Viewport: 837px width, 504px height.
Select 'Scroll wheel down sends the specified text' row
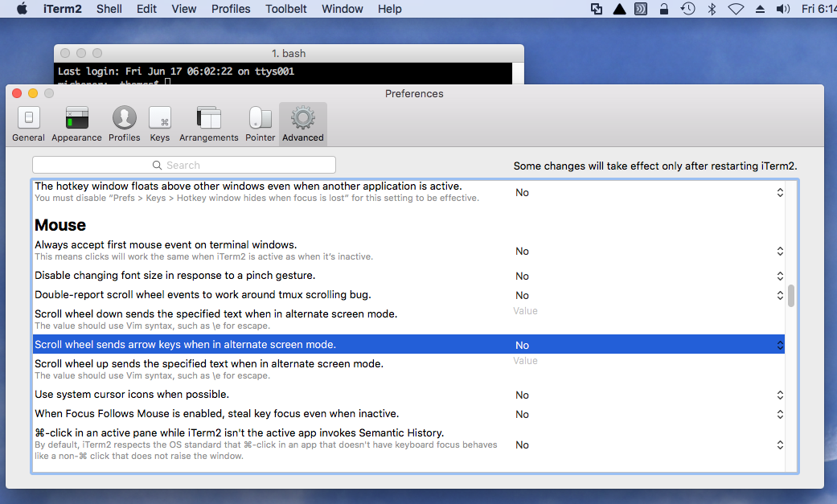[x=409, y=319]
